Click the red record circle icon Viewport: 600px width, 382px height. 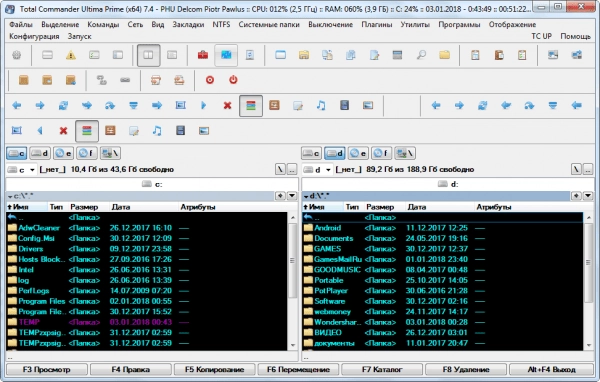(x=210, y=80)
